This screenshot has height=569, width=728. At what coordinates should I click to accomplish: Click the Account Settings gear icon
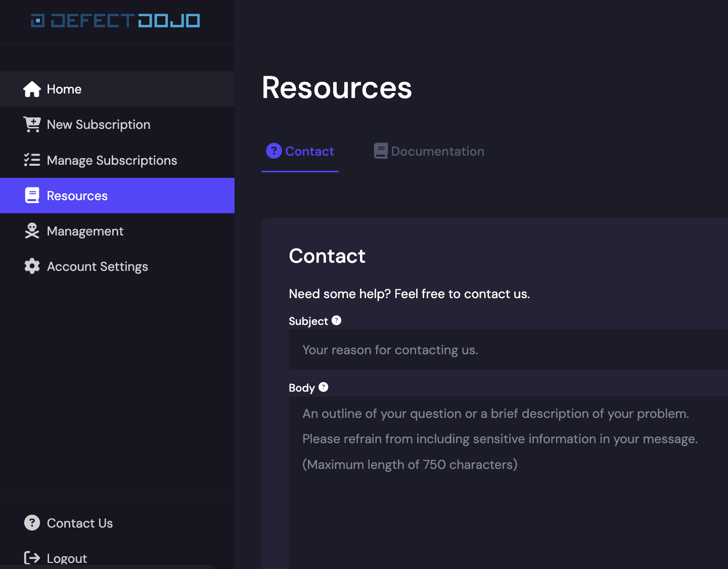point(32,266)
